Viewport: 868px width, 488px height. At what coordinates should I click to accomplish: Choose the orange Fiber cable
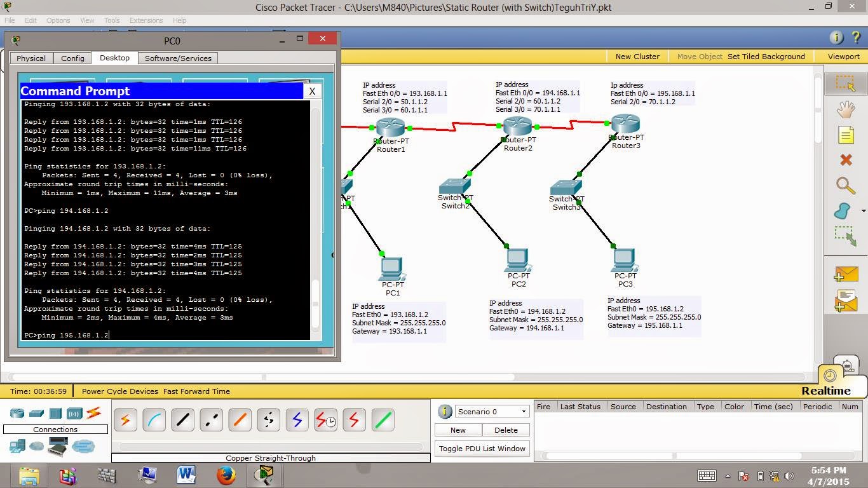click(240, 420)
